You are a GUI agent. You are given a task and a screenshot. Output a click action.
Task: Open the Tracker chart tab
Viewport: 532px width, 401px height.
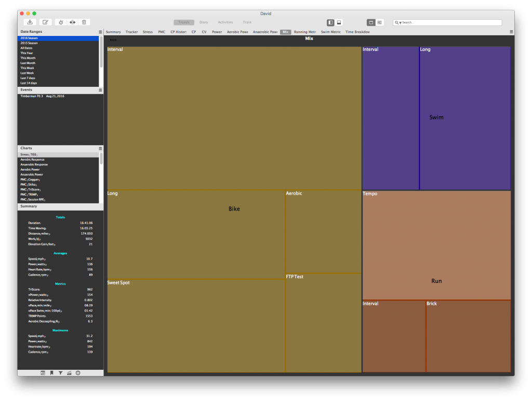[x=131, y=32]
